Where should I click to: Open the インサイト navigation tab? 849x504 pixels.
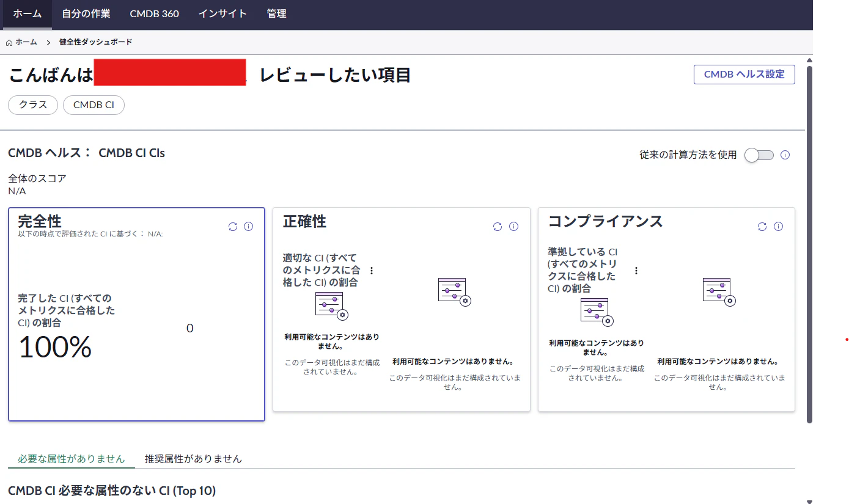222,13
